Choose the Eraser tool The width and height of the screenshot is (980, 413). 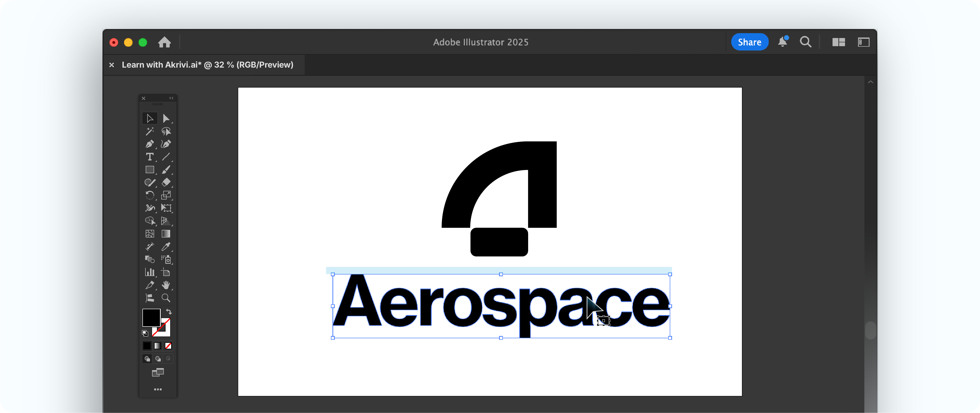[166, 183]
